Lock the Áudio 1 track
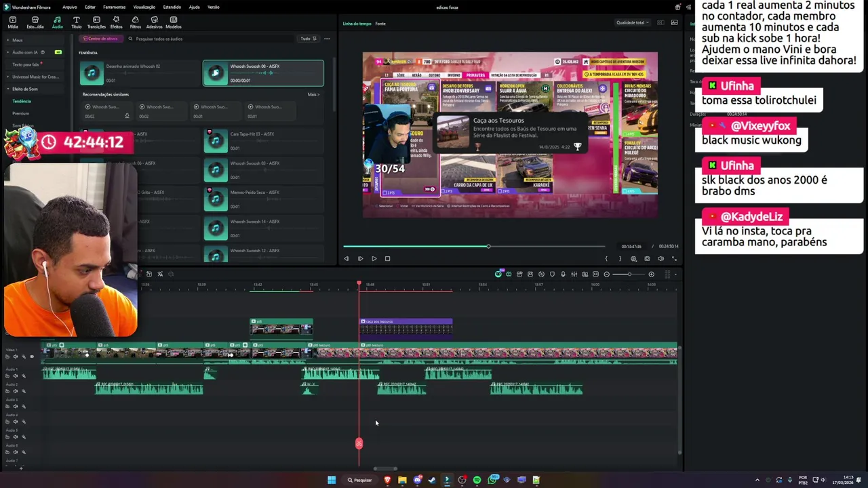The image size is (868, 488). click(x=7, y=375)
